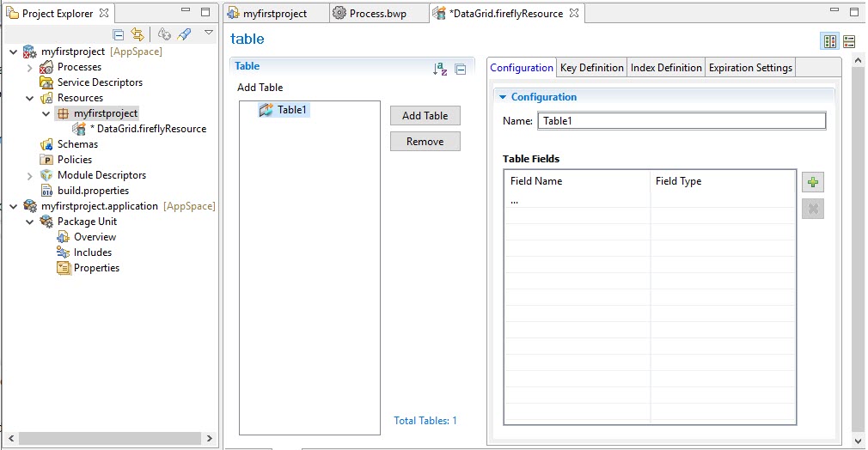Screen dimensions: 868x450
Task: Click the Name input field containing Table1
Action: (x=681, y=121)
